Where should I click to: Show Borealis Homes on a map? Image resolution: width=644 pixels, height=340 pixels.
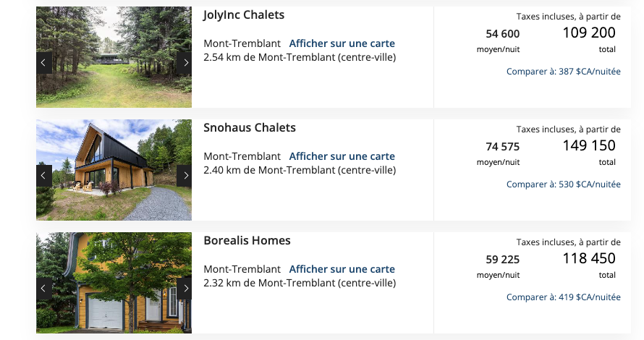[342, 269]
